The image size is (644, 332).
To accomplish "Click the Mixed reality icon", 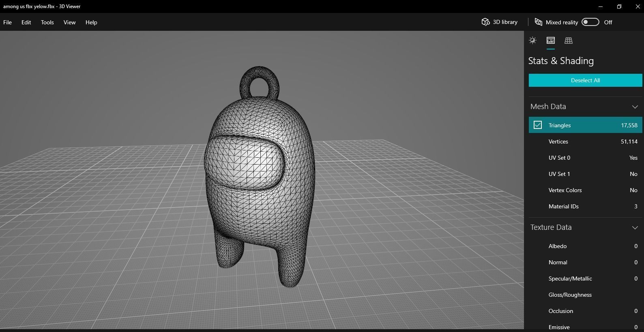I will (539, 22).
